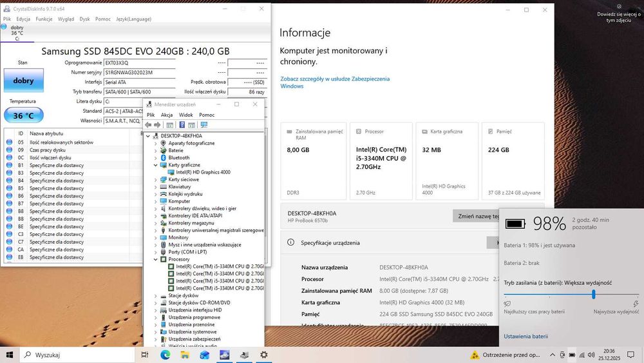This screenshot has height=363, width=644.
Task: Click 36 °C temperature button
Action: pyautogui.click(x=23, y=115)
